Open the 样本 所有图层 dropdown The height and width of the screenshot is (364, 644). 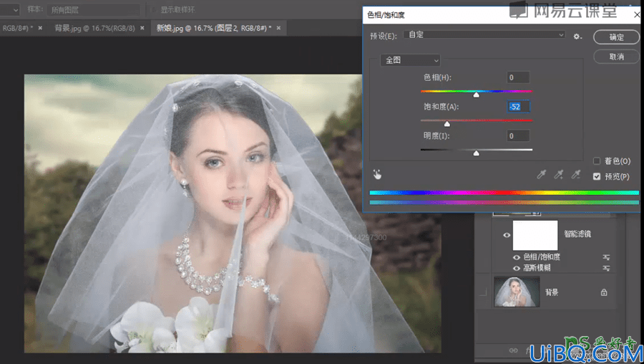coord(93,10)
